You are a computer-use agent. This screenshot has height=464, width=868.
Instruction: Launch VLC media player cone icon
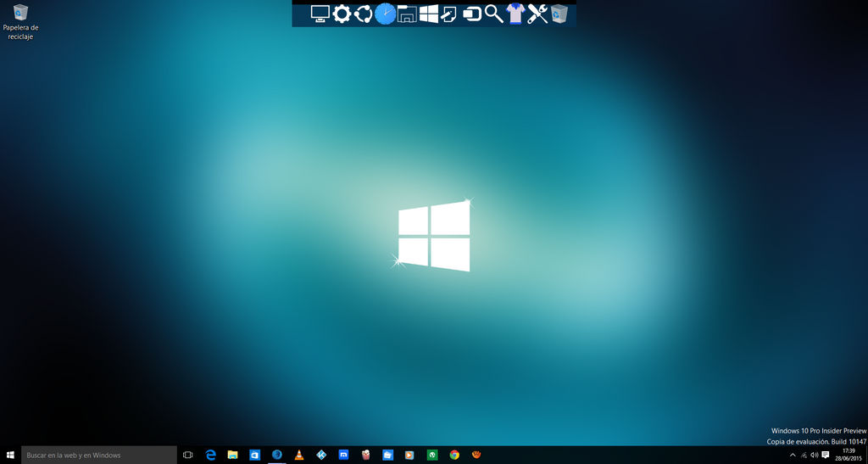tap(299, 456)
